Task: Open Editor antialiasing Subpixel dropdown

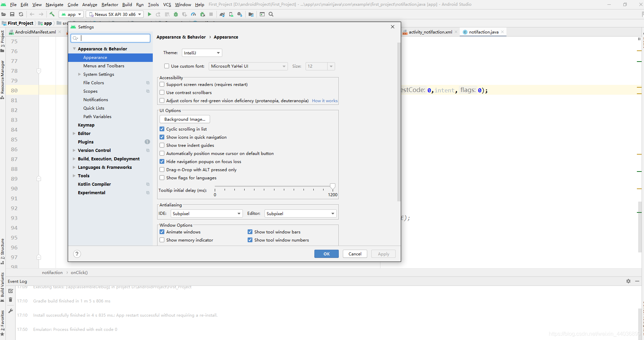Action: tap(300, 213)
